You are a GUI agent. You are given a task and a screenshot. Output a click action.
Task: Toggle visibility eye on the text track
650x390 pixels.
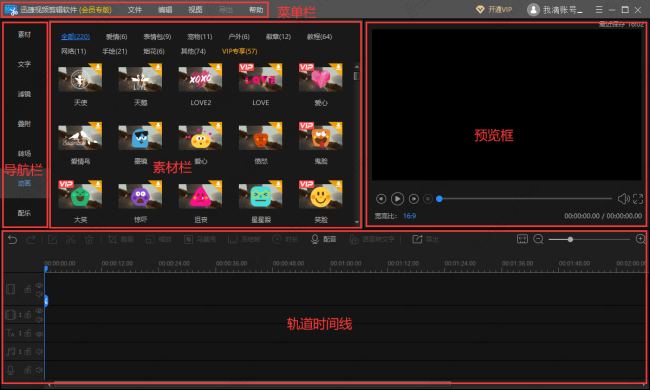(39, 333)
